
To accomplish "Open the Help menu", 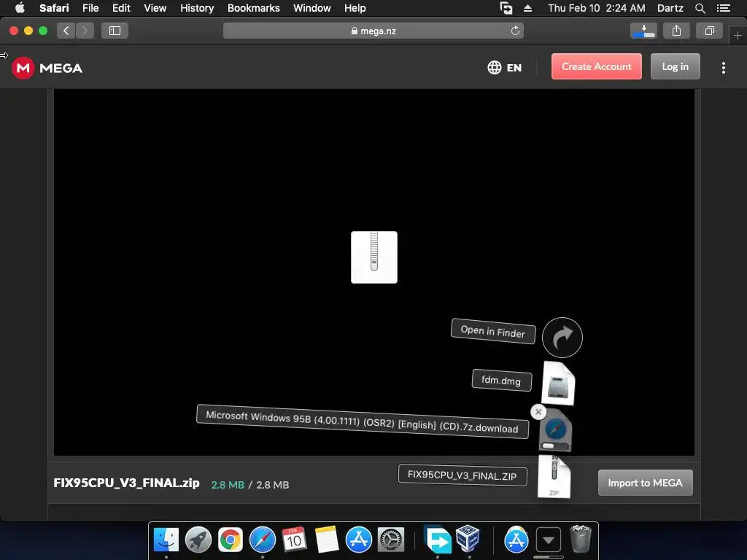I will click(x=355, y=8).
